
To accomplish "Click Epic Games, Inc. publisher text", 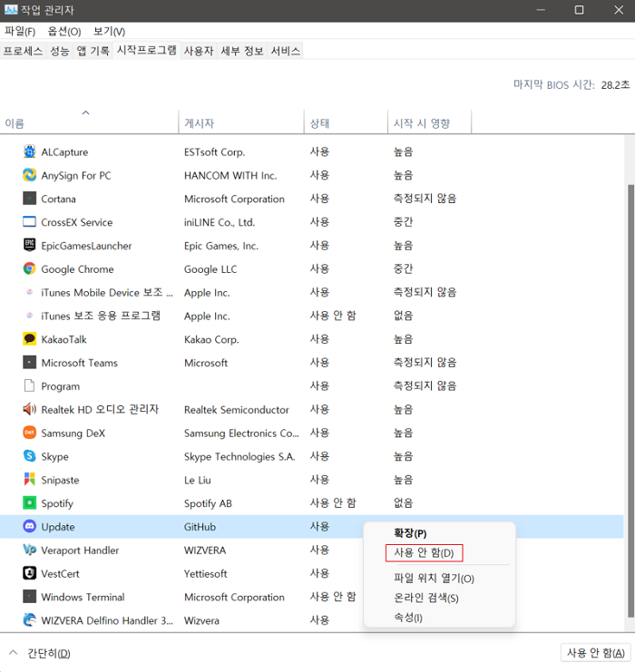I will click(221, 246).
